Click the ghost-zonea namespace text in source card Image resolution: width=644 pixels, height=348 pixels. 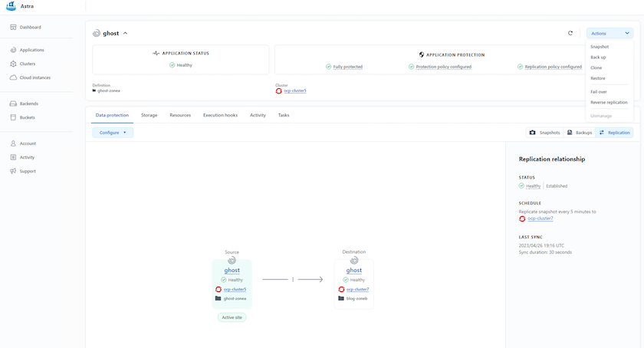point(235,299)
